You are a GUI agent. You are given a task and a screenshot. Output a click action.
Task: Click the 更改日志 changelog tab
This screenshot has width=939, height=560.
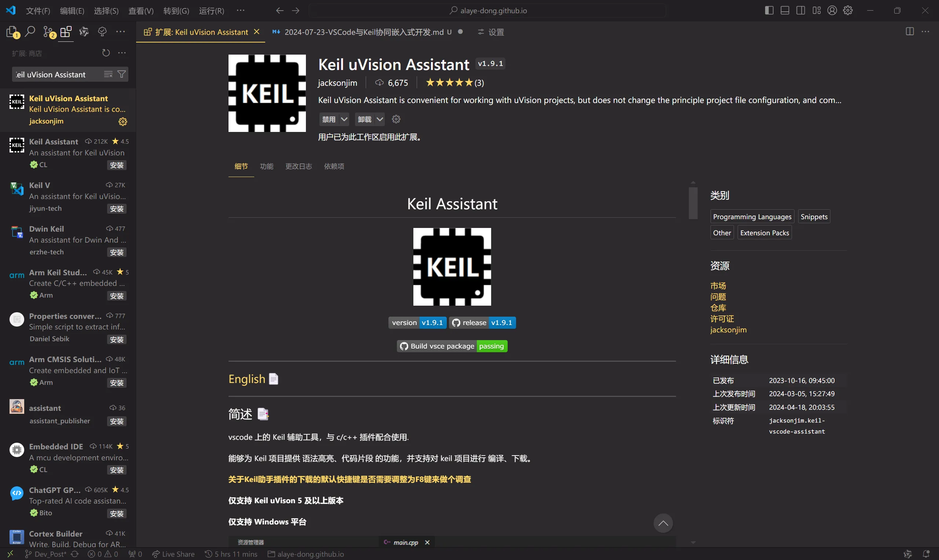pyautogui.click(x=299, y=166)
